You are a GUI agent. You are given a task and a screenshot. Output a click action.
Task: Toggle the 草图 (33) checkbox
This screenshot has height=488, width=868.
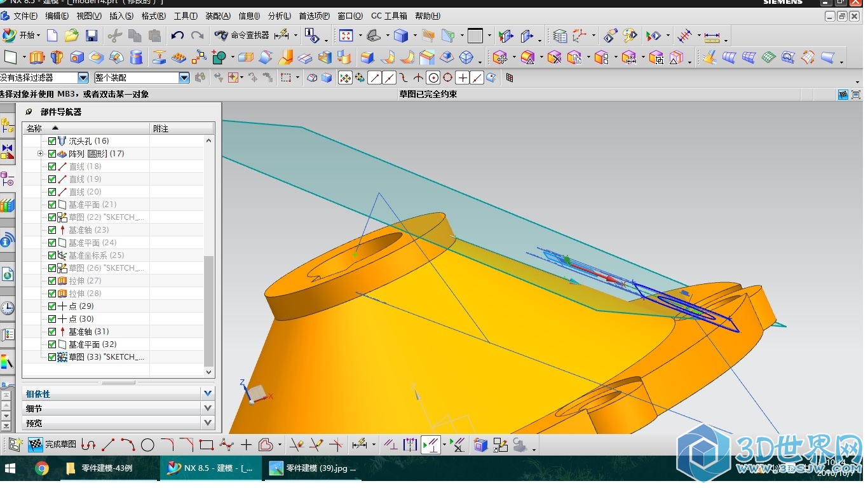pos(52,357)
